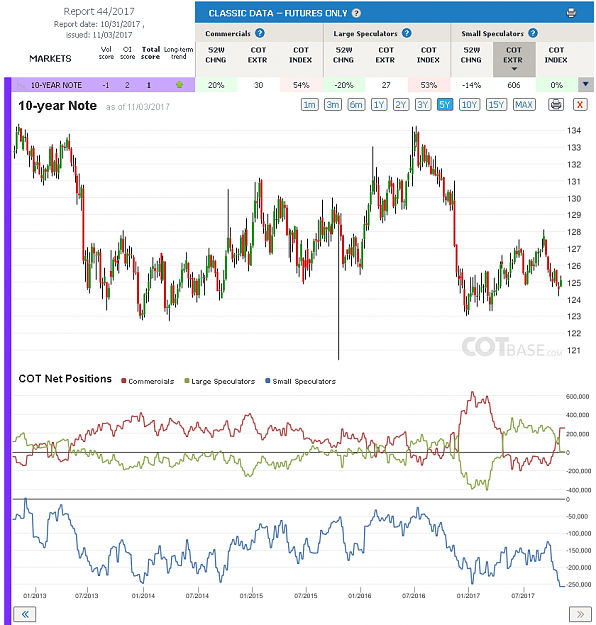Image resolution: width=596 pixels, height=625 pixels.
Task: Select the 6m time range
Action: pyautogui.click(x=356, y=105)
